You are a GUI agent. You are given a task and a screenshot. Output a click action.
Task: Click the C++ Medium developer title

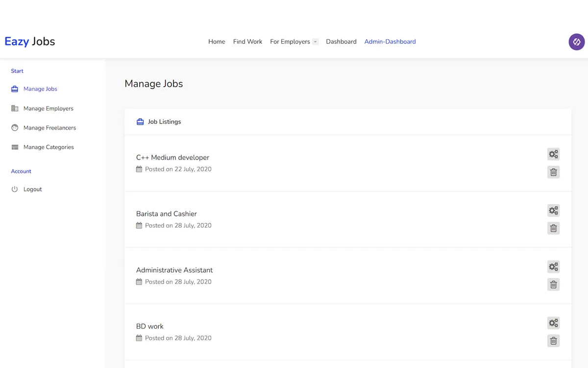172,158
